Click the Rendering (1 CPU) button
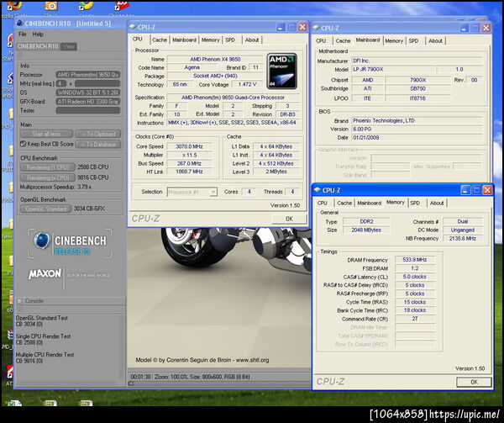 (47, 168)
